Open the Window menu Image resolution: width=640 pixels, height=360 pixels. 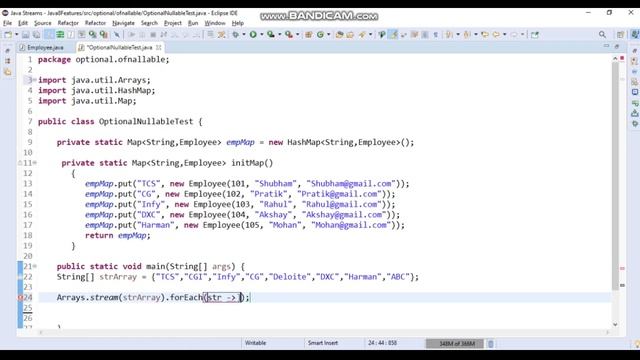coord(215,23)
